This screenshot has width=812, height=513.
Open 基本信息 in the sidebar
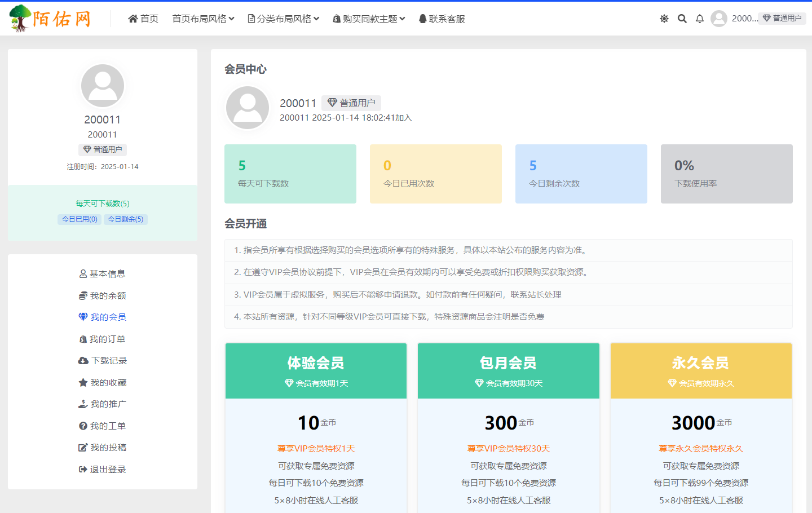(x=103, y=274)
